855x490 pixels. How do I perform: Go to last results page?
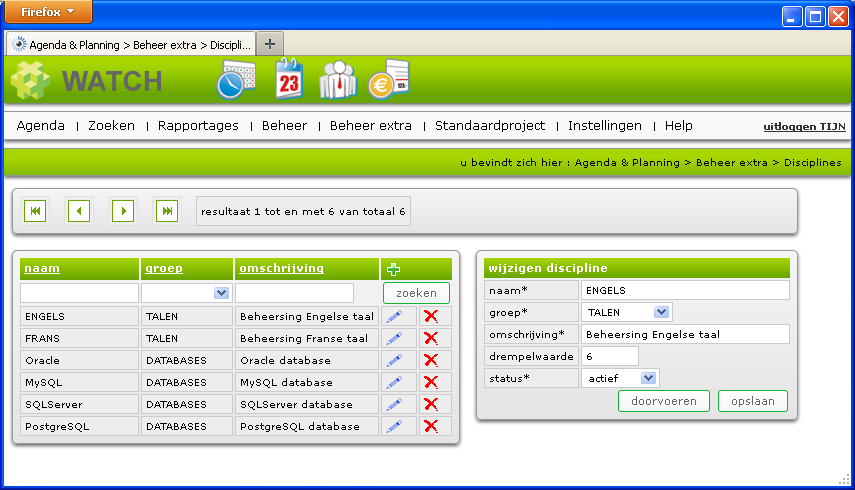coord(167,211)
